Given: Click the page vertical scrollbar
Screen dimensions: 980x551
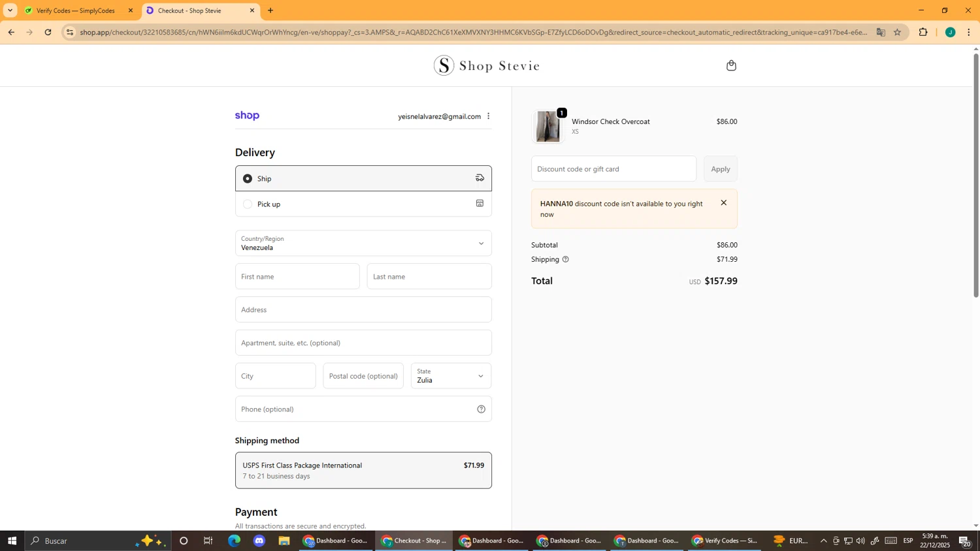Looking at the screenshot, I should (x=976, y=175).
